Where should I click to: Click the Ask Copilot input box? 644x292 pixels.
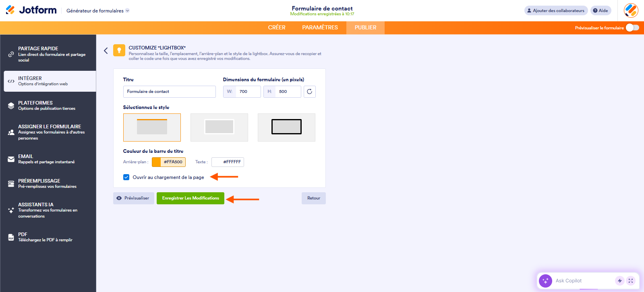point(584,281)
